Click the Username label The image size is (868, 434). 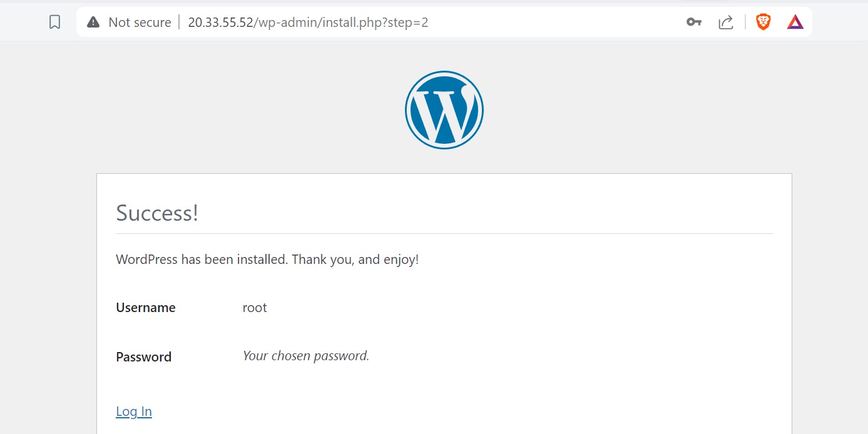[x=146, y=308]
